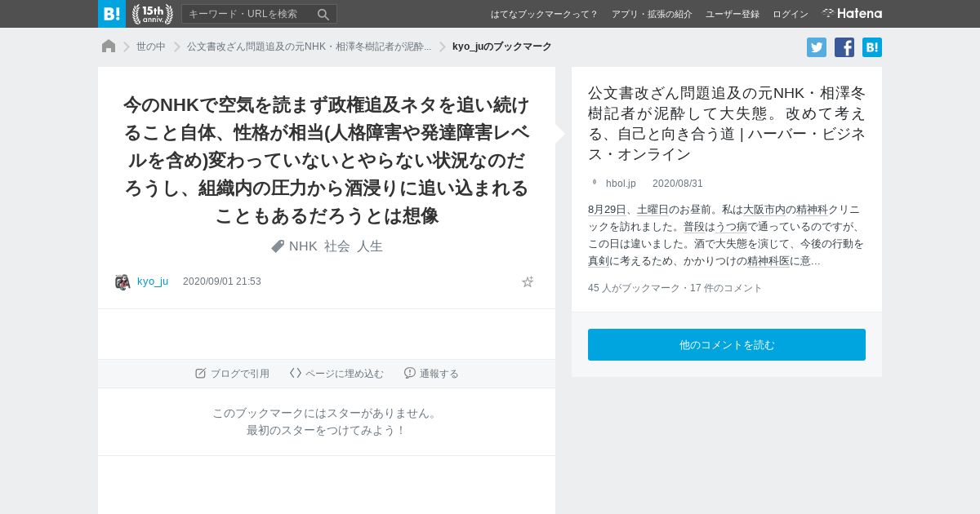The height and width of the screenshot is (514, 980).
Task: Bookmark with blue B! share icon
Action: [872, 47]
